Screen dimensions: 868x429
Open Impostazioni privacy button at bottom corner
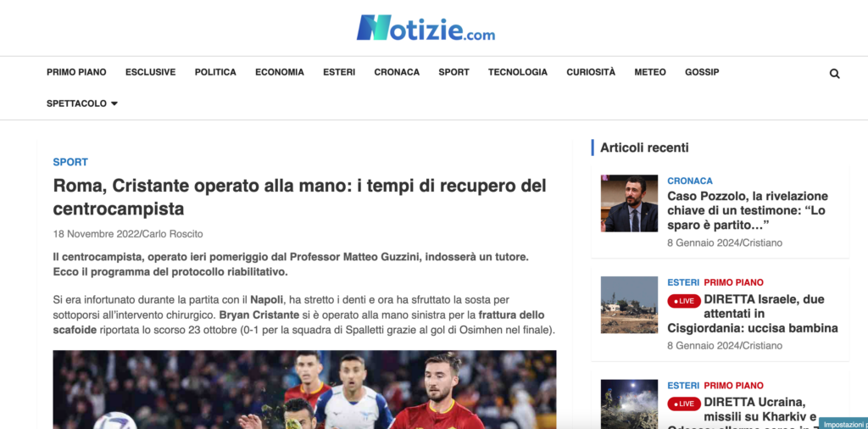pos(843,424)
